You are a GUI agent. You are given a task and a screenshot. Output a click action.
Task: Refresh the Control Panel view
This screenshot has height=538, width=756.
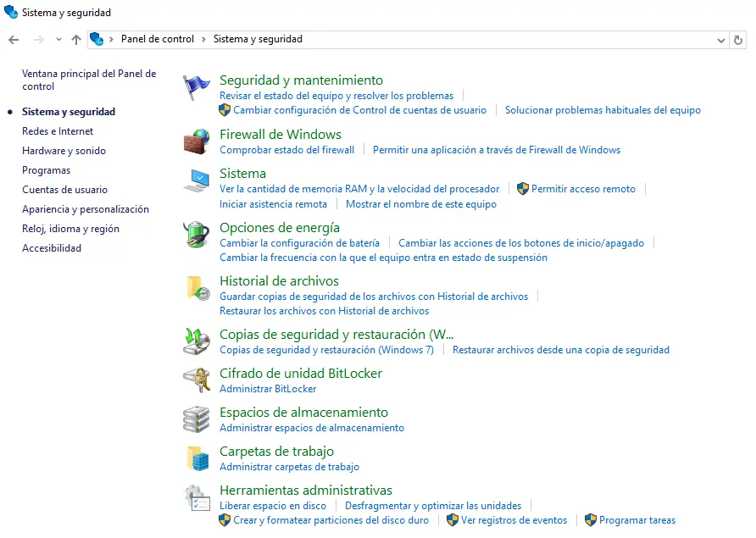(x=739, y=40)
